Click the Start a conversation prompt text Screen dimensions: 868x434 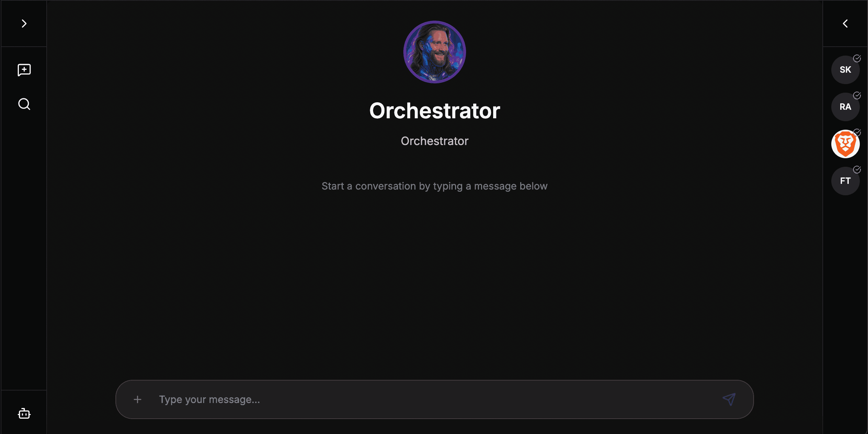434,186
